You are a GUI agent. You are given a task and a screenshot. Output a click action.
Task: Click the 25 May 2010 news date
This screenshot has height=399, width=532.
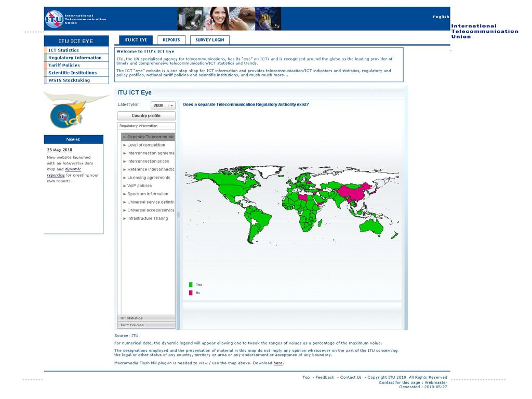(59, 150)
